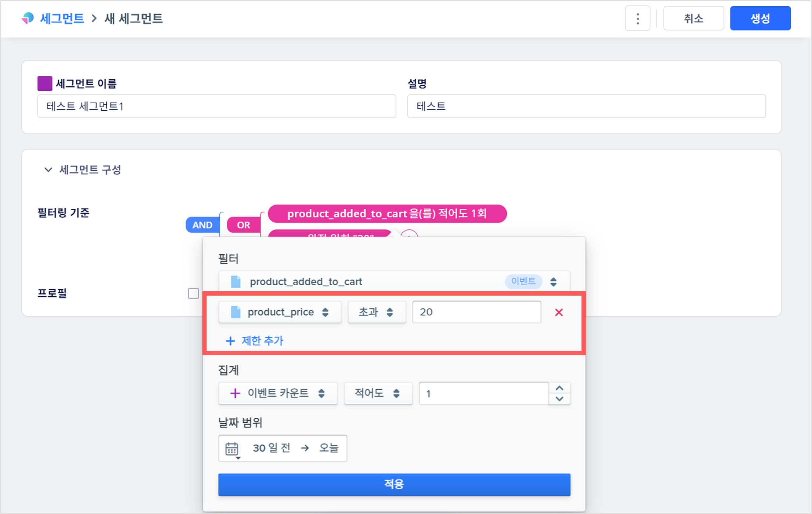
Task: Open the product_price property dropdown
Action: coord(280,312)
